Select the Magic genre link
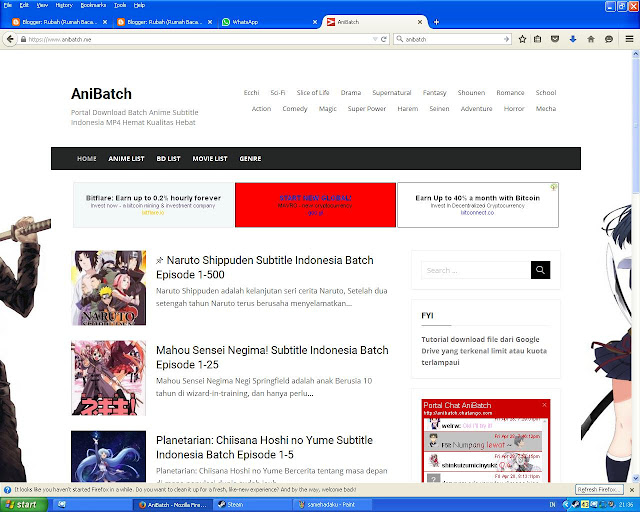Image resolution: width=640 pixels, height=512 pixels. click(x=327, y=109)
